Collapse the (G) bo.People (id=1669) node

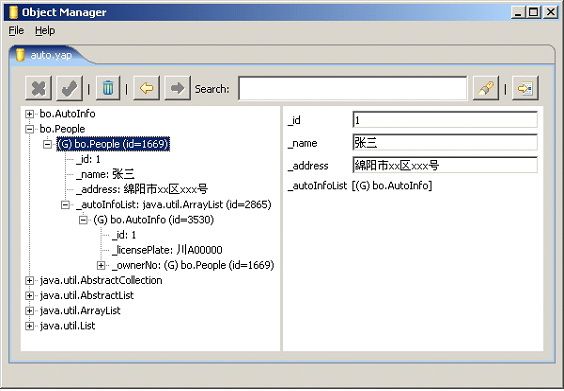click(x=47, y=144)
